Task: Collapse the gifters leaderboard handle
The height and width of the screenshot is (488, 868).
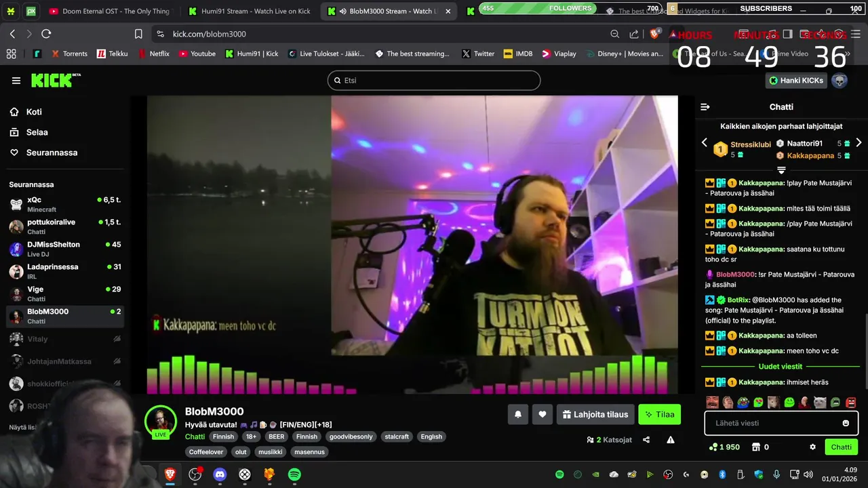Action: point(781,170)
